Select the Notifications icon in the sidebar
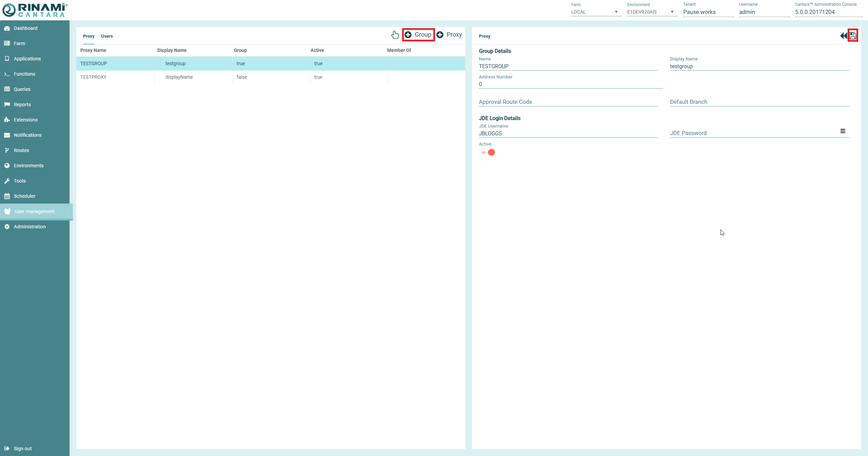This screenshot has height=456, width=868. click(7, 135)
